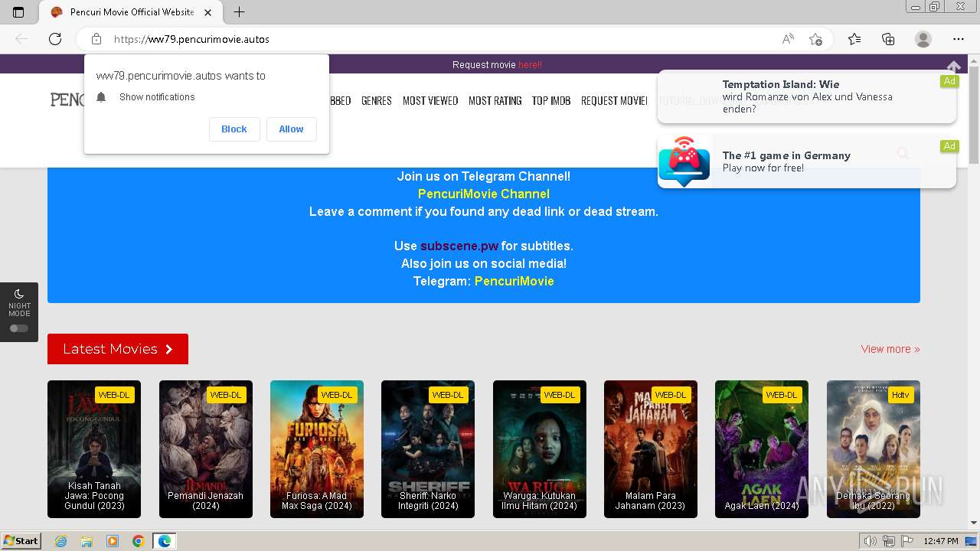Click the scroll-to-top arrow icon

(953, 67)
